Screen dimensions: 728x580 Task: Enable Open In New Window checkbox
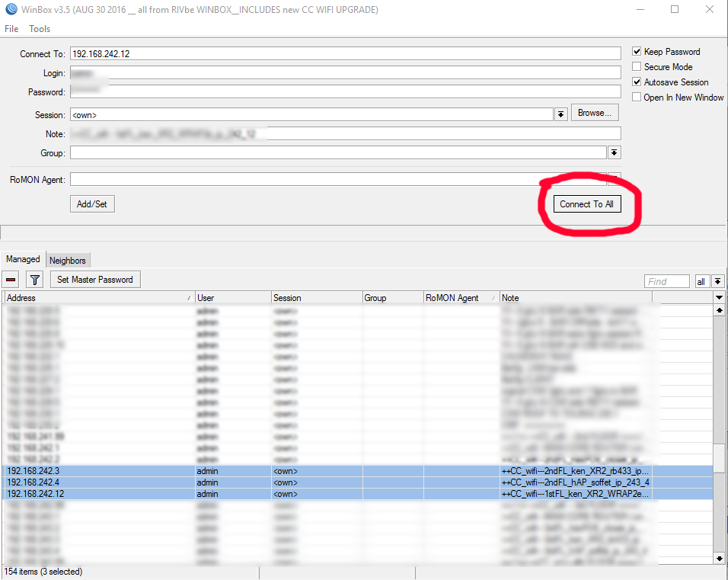pos(637,98)
